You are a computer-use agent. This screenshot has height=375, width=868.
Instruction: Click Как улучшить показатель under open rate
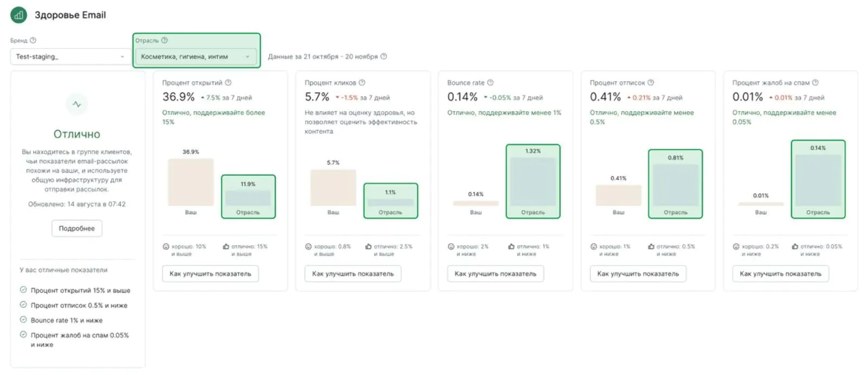tap(211, 274)
